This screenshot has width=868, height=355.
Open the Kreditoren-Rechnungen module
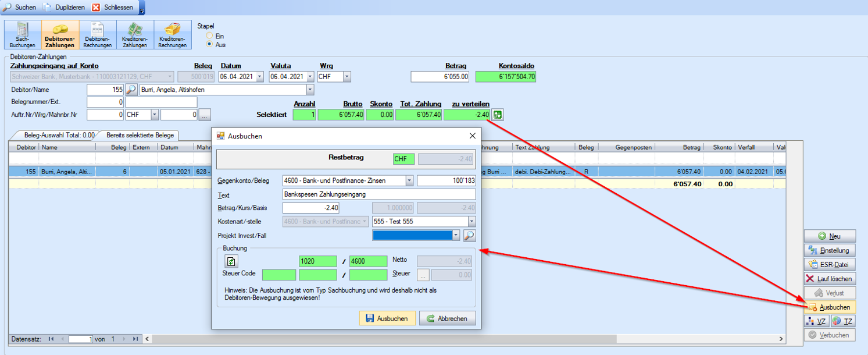(172, 35)
